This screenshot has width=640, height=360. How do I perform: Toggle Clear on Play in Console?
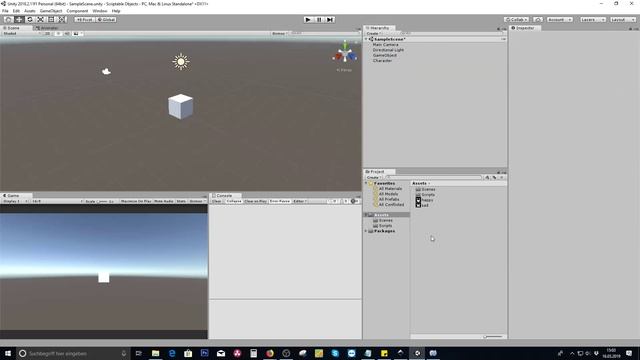tap(256, 201)
